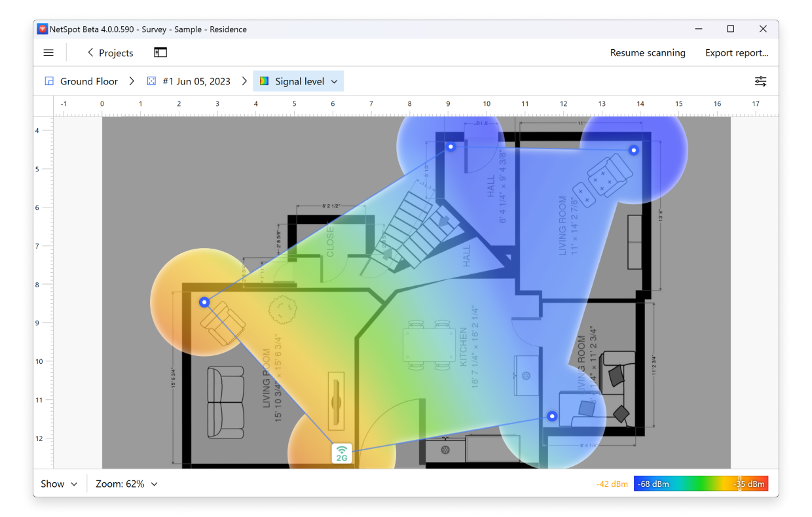The height and width of the screenshot is (517, 812).
Task: Click the Signal level heatmap color icon
Action: pyautogui.click(x=264, y=81)
